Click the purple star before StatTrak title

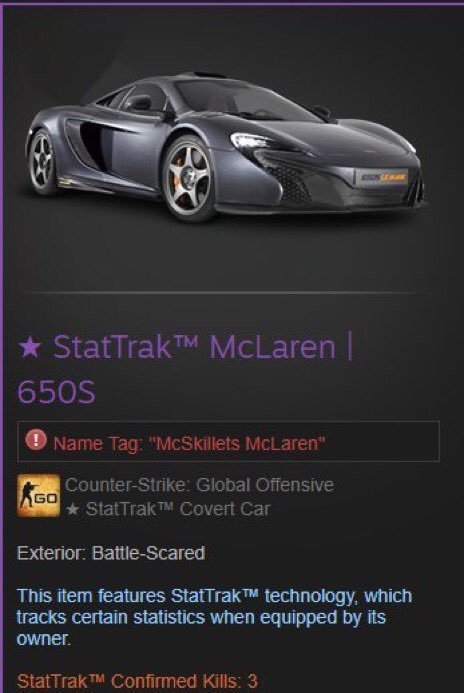click(x=30, y=347)
